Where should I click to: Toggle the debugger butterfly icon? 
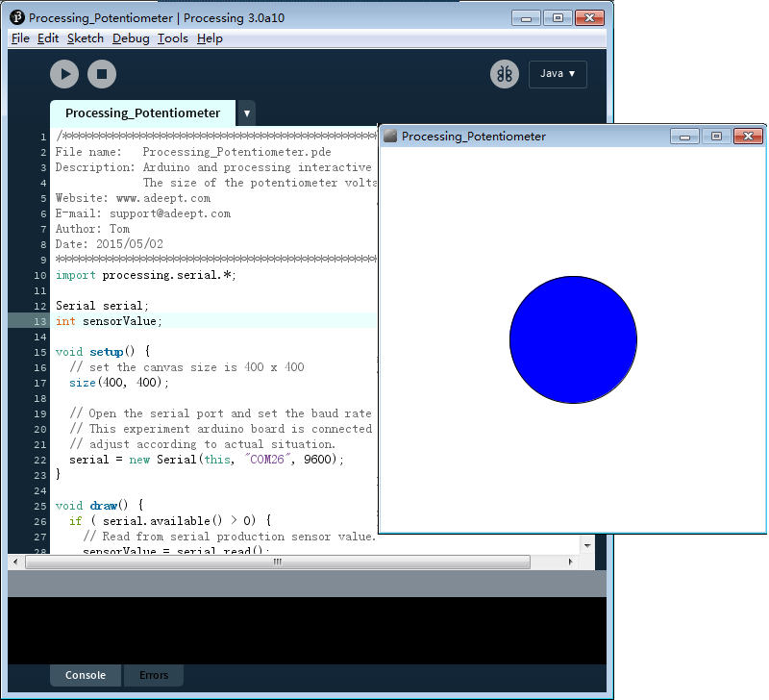tap(505, 74)
